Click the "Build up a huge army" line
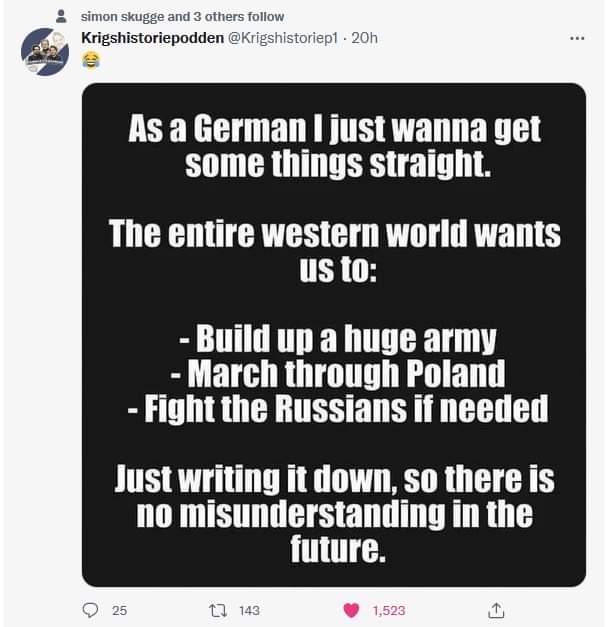 tap(334, 339)
